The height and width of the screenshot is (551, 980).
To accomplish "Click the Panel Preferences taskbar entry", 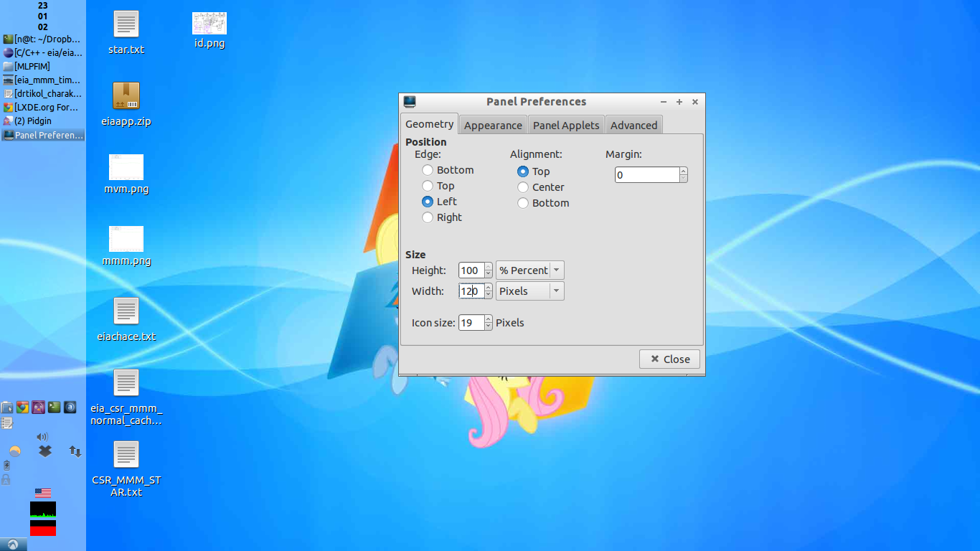I will 43,135.
